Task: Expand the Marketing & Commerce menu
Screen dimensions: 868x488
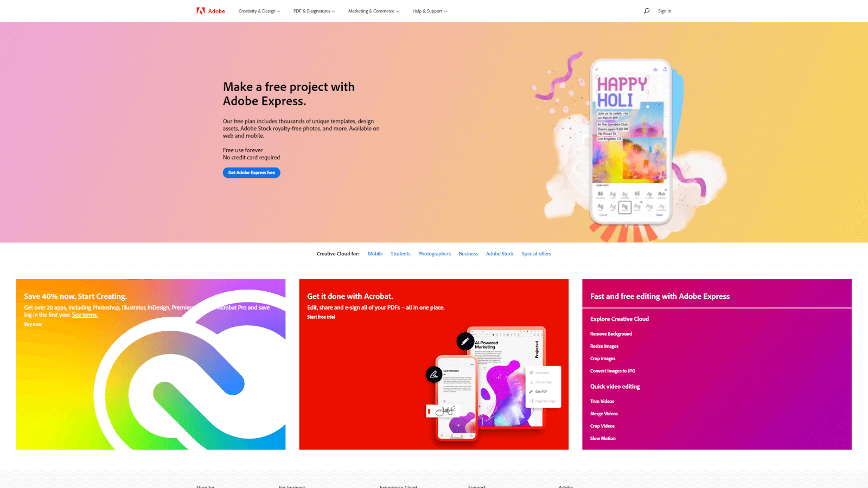Action: pyautogui.click(x=374, y=11)
